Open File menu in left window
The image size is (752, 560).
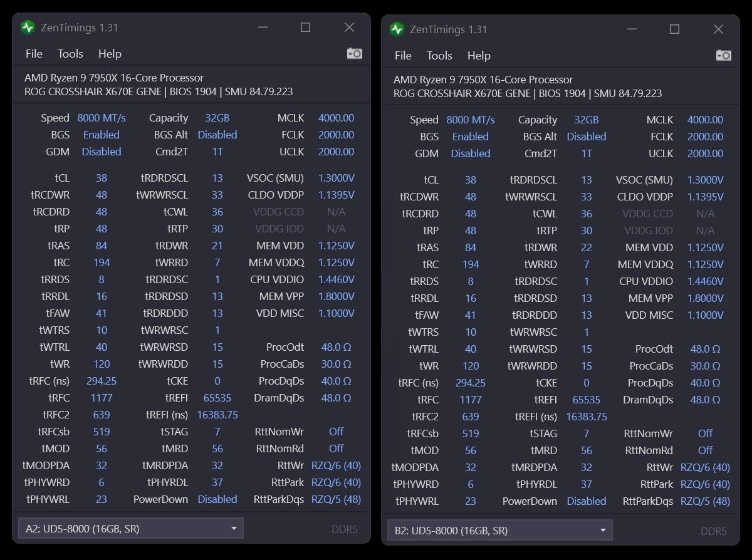tap(34, 54)
